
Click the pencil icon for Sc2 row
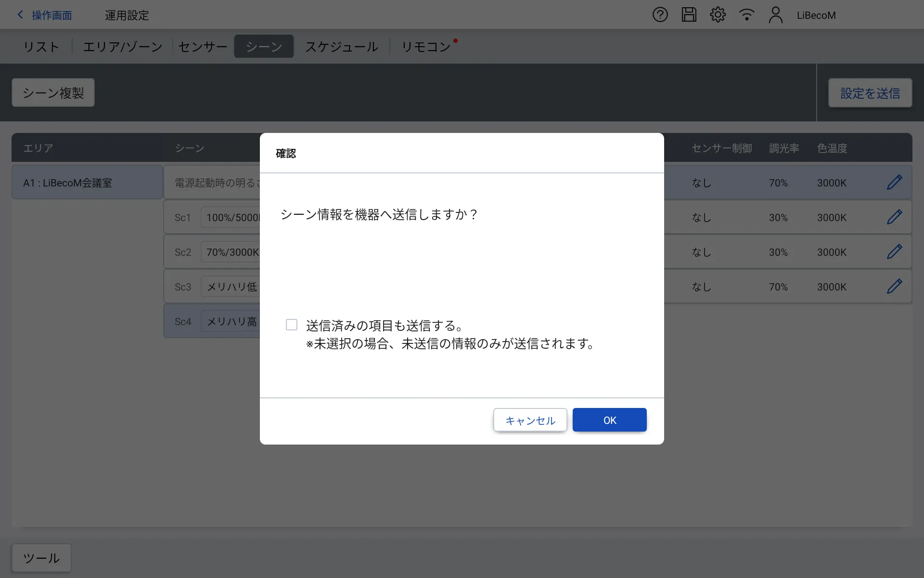894,252
